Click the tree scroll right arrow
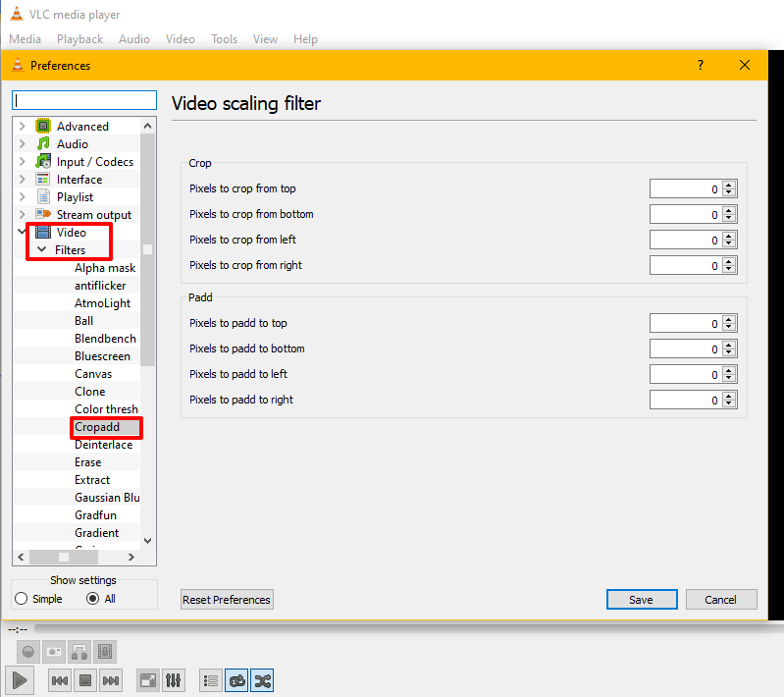 click(x=131, y=557)
